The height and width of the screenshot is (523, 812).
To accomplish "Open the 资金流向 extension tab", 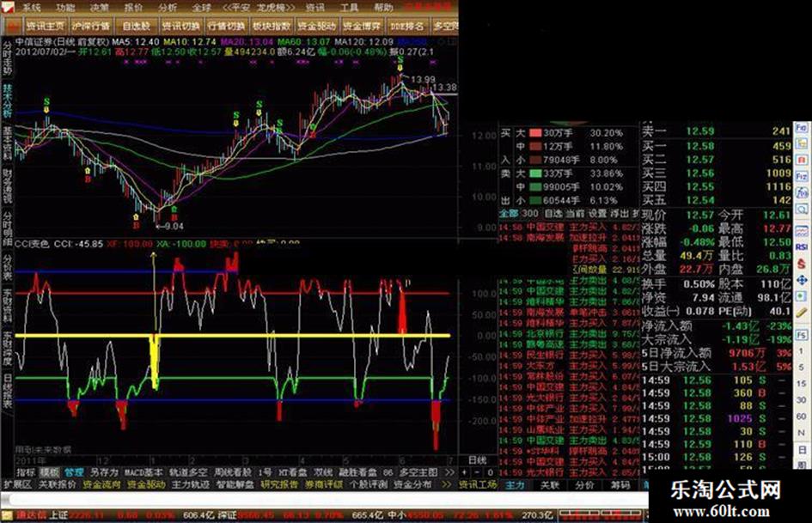I will point(102,484).
